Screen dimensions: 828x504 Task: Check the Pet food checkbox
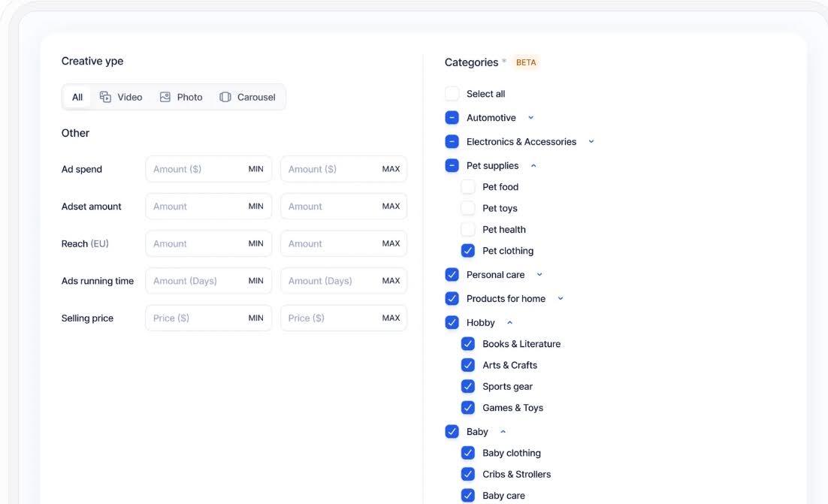[467, 186]
